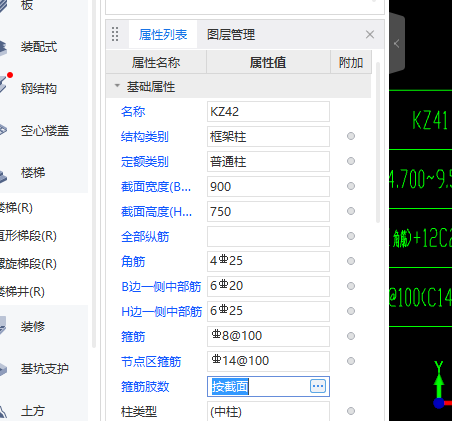Toggle 附加 option for 截面高度

351,211
